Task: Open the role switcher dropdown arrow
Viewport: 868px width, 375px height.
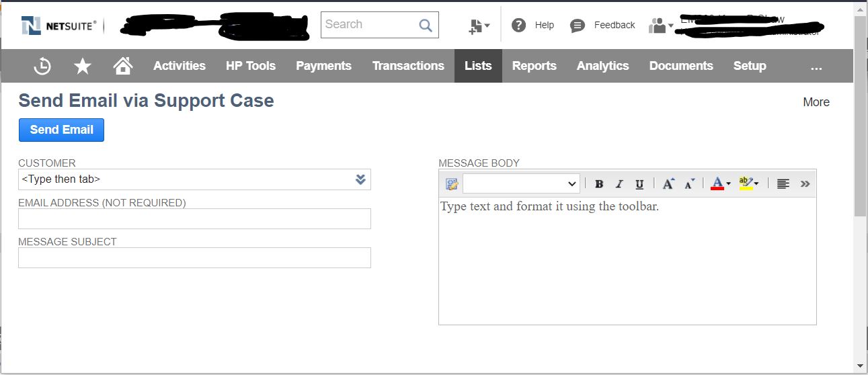Action: (671, 26)
